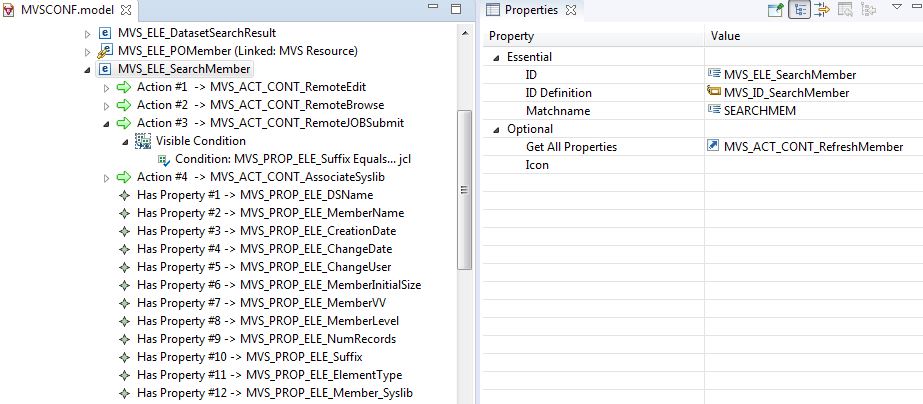923x404 pixels.
Task: Collapse the Visible Condition node
Action: coord(125,142)
